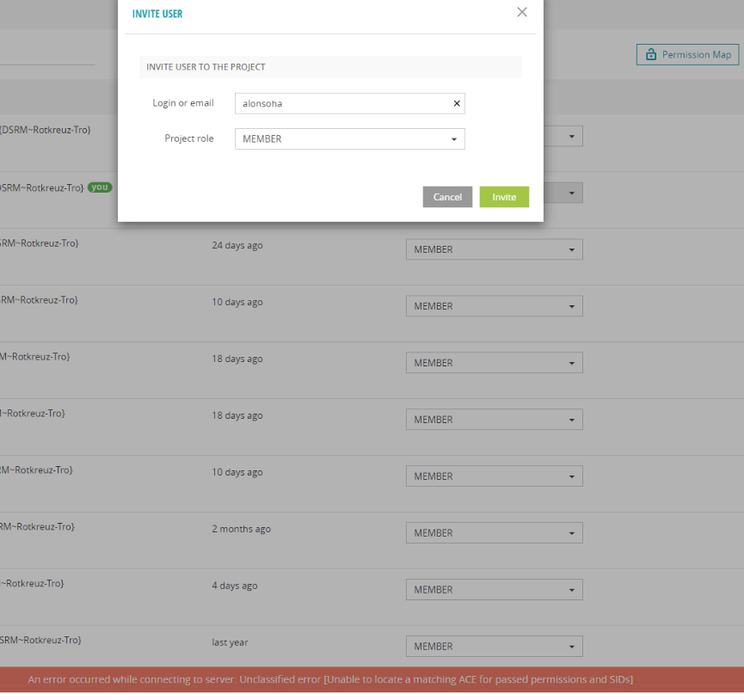Screen dimensions: 744x700
Task: Click the INVITE USER TO THE PROJECT header bar
Action: [x=331, y=66]
